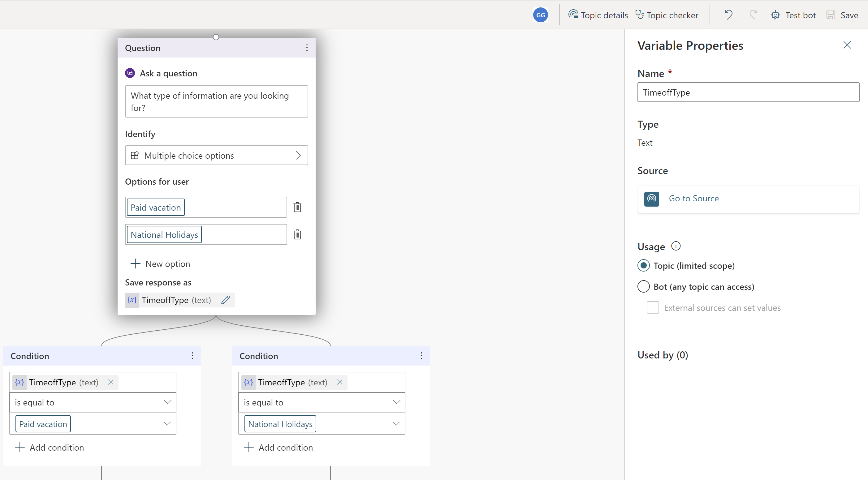The image size is (868, 480).
Task: Open the GG user account avatar
Action: coord(540,15)
